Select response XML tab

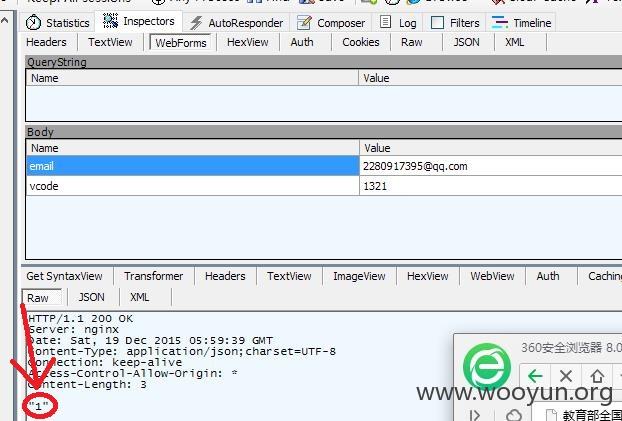[140, 297]
